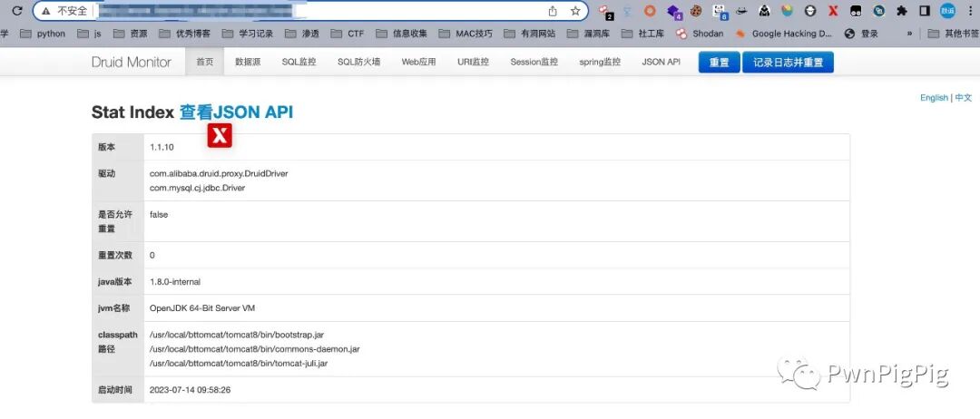
Task: Switch to the 数据源 tab
Action: pos(248,62)
